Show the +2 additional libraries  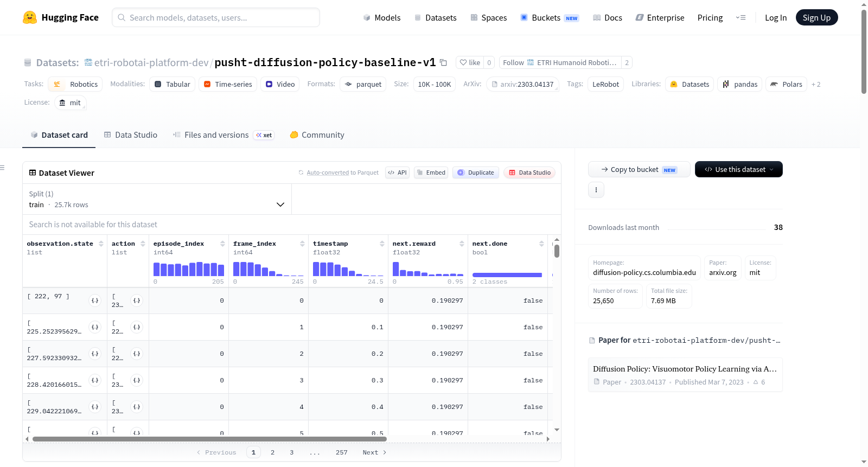[815, 84]
